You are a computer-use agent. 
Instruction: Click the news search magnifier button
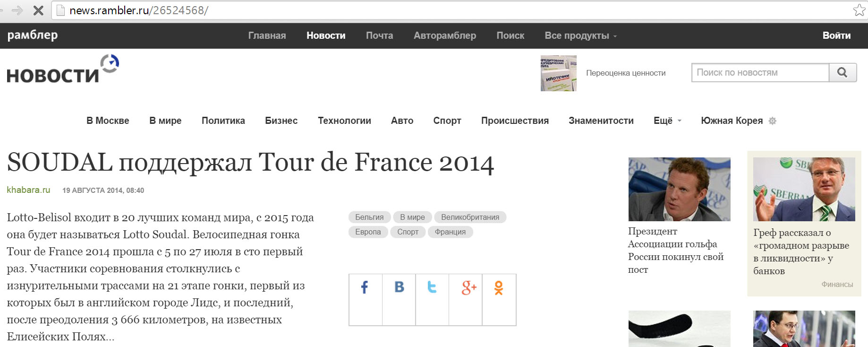click(x=842, y=72)
